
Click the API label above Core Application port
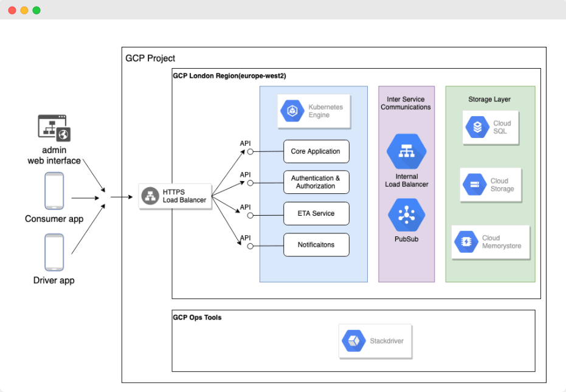click(x=245, y=143)
